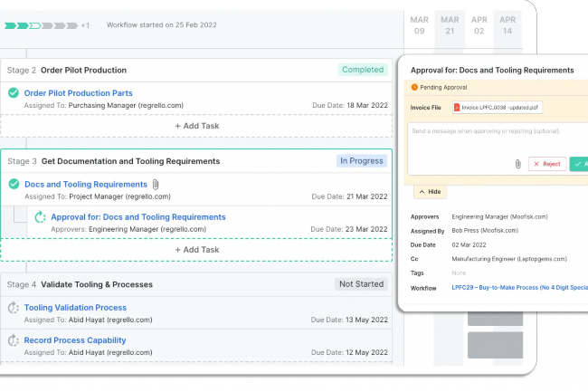Click Purchasing Manager (regrello.com) assignee text
The height and width of the screenshot is (392, 588).
(x=126, y=105)
